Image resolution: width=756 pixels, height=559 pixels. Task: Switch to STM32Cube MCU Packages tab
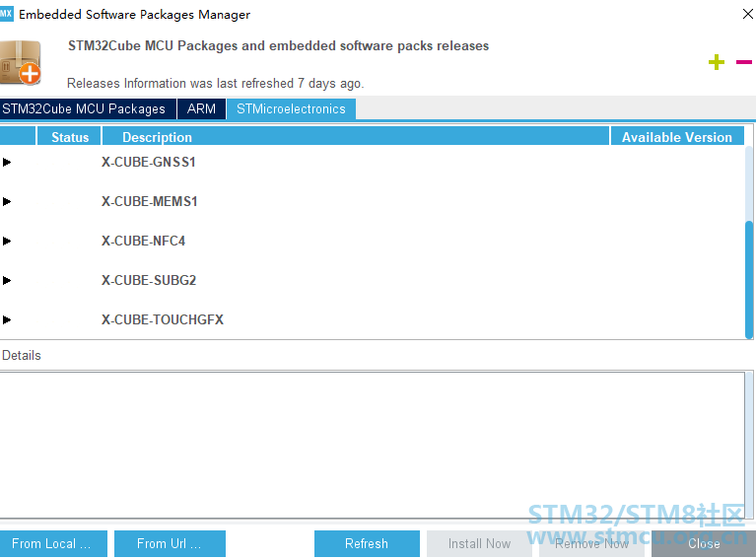[89, 109]
